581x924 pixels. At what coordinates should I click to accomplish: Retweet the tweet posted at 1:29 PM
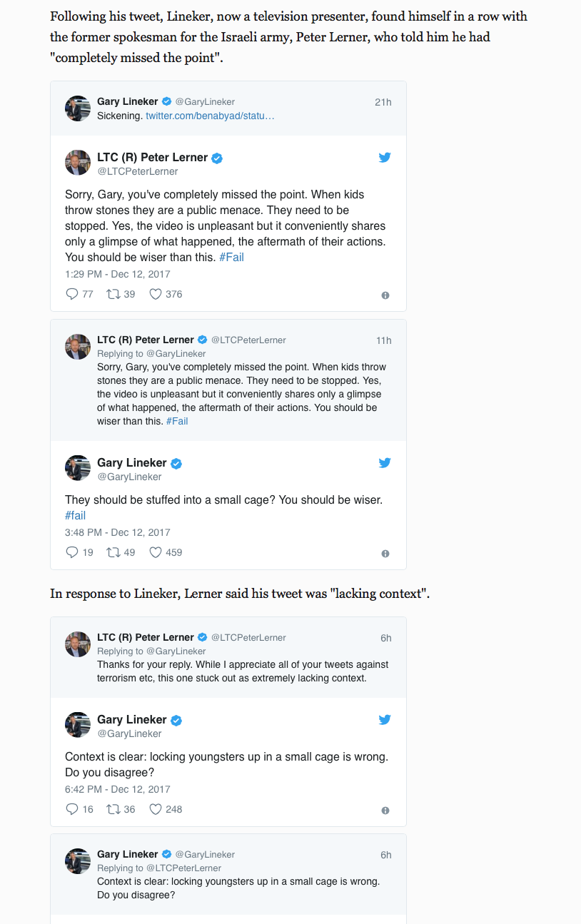(x=113, y=294)
